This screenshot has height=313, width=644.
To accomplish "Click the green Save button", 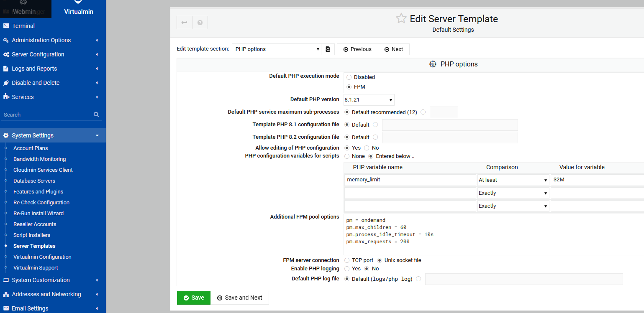I will (193, 298).
